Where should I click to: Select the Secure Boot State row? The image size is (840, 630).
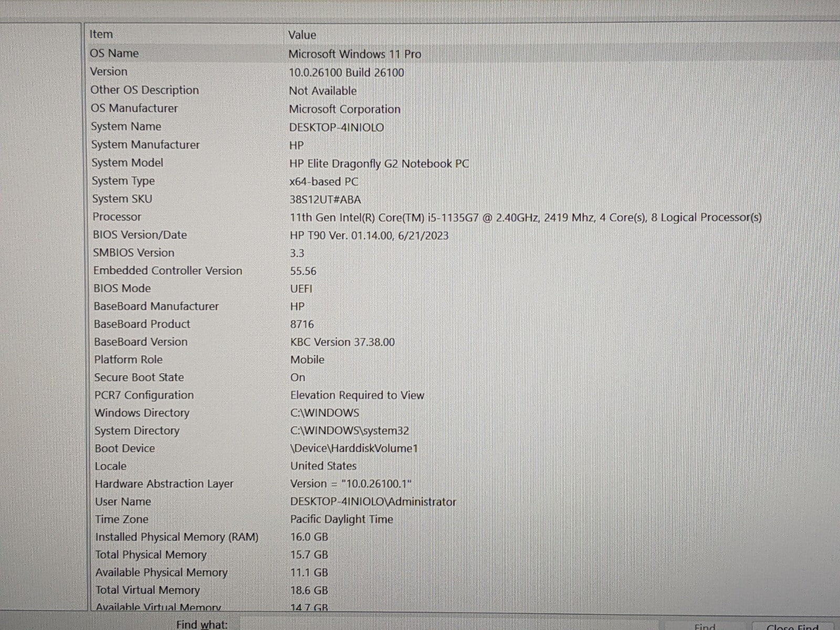click(139, 377)
